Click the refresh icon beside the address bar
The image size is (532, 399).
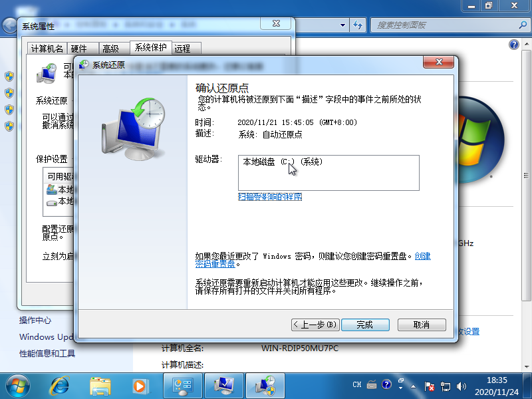tap(358, 25)
